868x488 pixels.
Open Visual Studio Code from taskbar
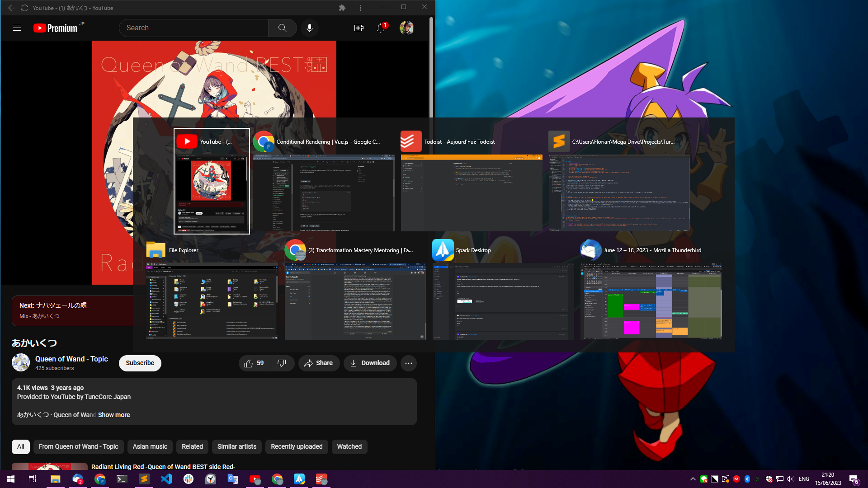pos(166,479)
